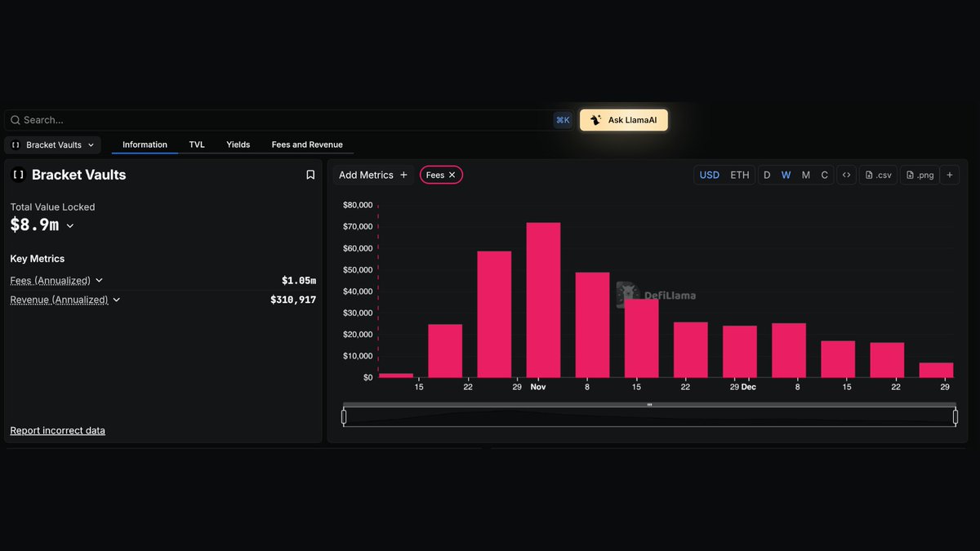980x551 pixels.
Task: Expand the Total Value Locked $8.9m chevron
Action: click(x=70, y=226)
